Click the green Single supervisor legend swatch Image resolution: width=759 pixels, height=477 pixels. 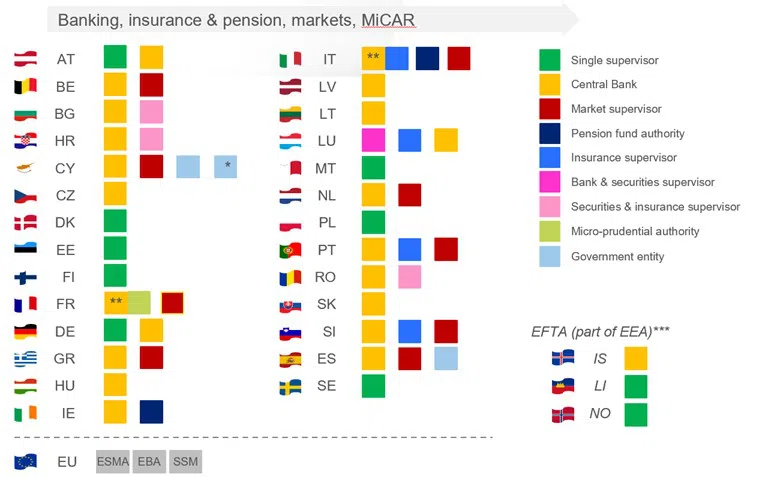click(549, 60)
